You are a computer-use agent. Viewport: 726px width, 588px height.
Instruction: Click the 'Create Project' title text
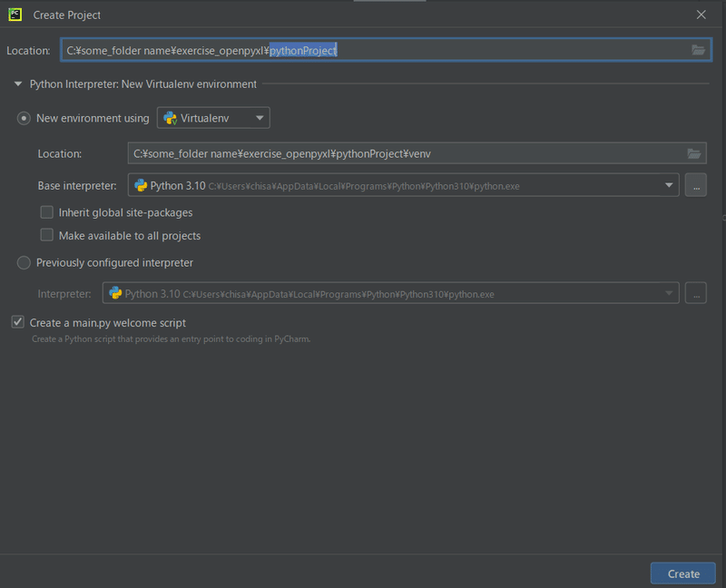[x=66, y=15]
